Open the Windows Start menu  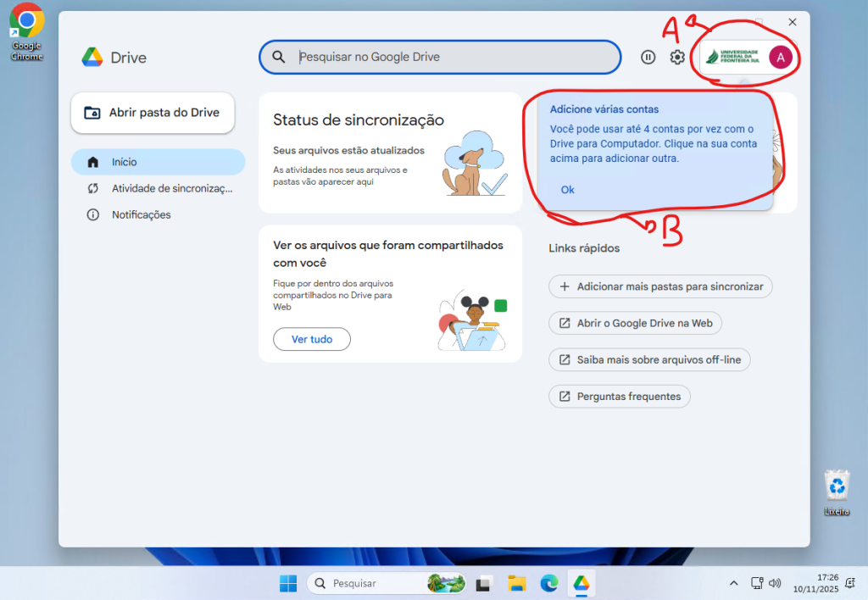click(288, 583)
